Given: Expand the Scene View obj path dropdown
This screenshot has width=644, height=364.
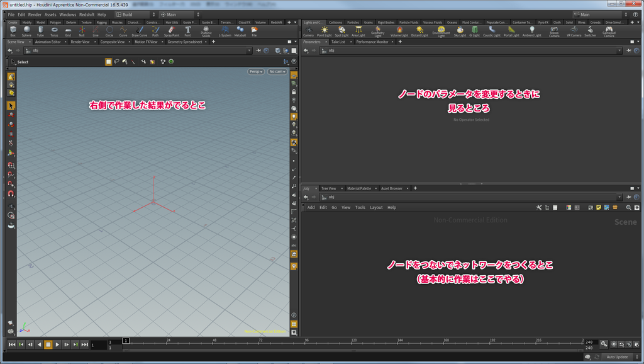Looking at the screenshot, I should (x=249, y=50).
